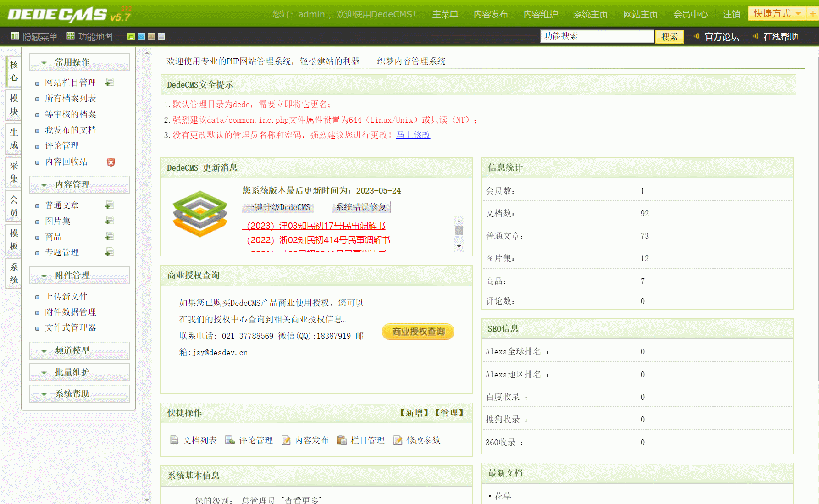Switch to the 模板 side tab
Screen dimensions: 819x504
[x=14, y=239]
